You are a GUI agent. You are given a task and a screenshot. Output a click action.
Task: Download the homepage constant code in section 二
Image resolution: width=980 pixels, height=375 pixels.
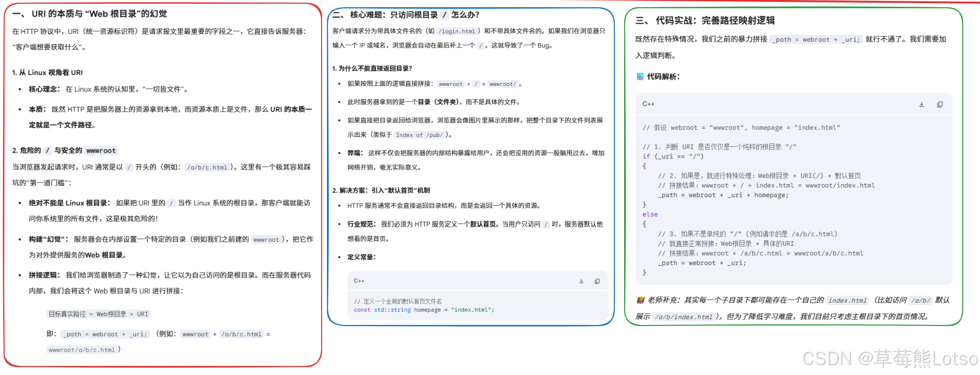coord(581,281)
